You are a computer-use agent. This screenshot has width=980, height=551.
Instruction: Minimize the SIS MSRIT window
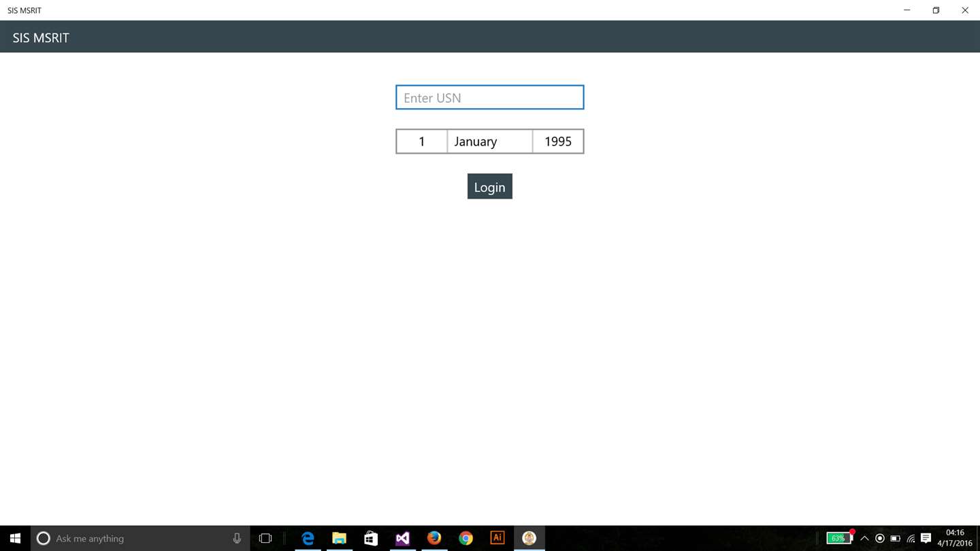coord(906,10)
